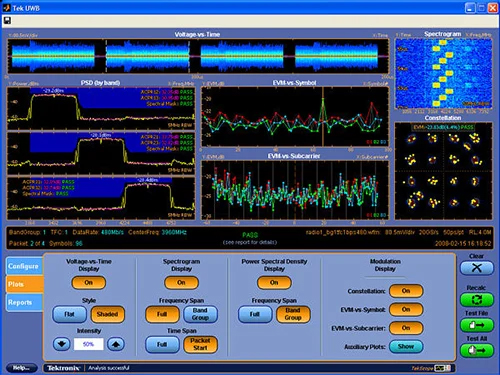Screen dimensions: 500x375
Task: Toggle EVM-vs-Subcarrier On button
Action: (x=406, y=328)
